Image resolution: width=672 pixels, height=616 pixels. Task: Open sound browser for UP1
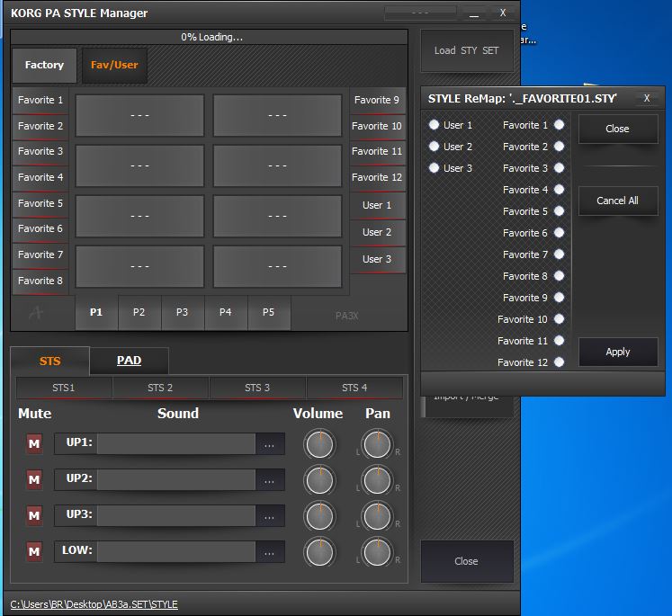click(270, 444)
